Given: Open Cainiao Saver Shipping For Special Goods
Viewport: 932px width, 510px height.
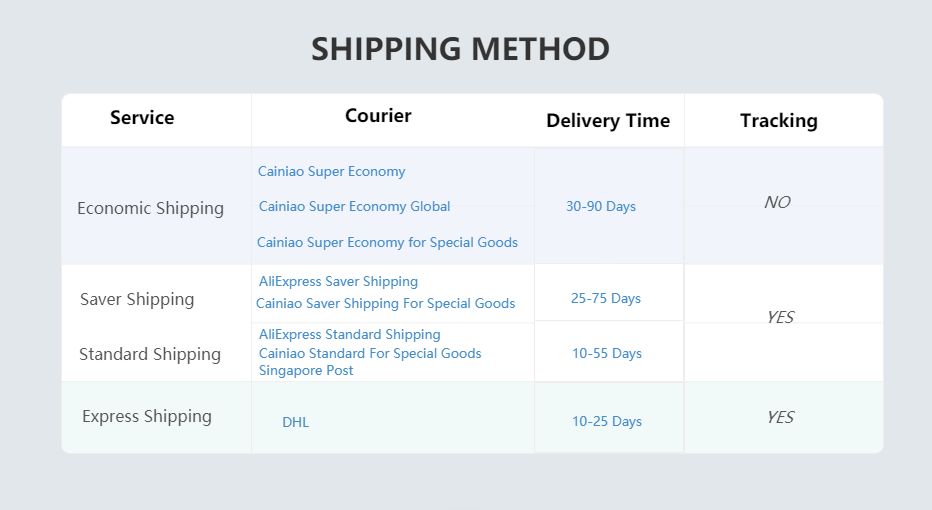Looking at the screenshot, I should tap(385, 303).
